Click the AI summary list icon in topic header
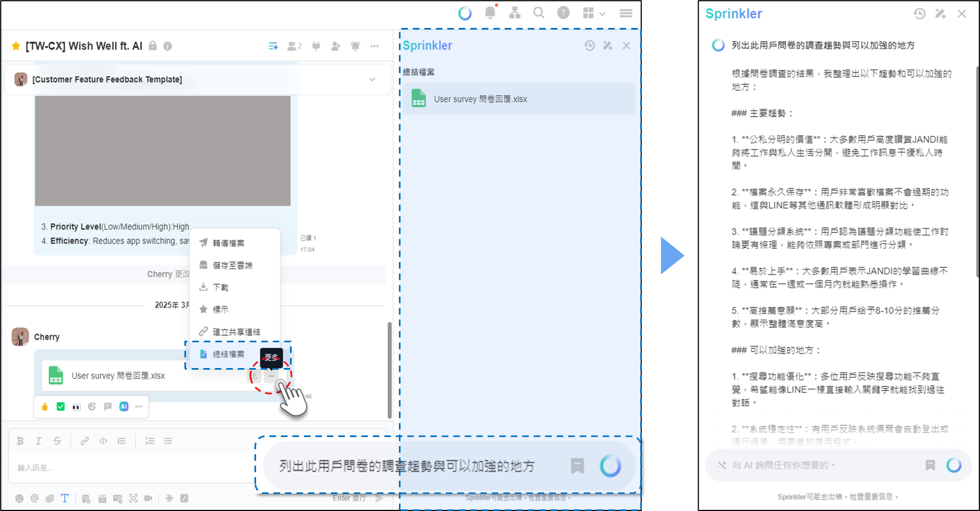The image size is (980, 511). click(273, 47)
